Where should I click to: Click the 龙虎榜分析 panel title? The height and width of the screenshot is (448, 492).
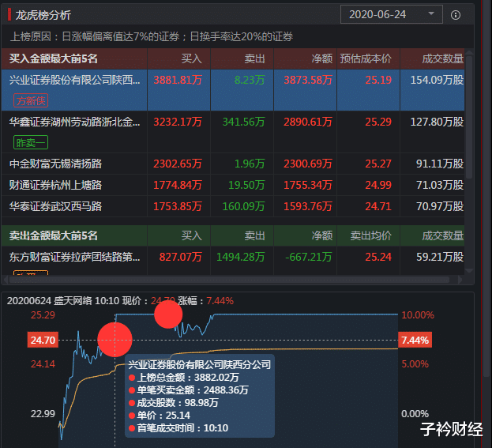[x=43, y=15]
